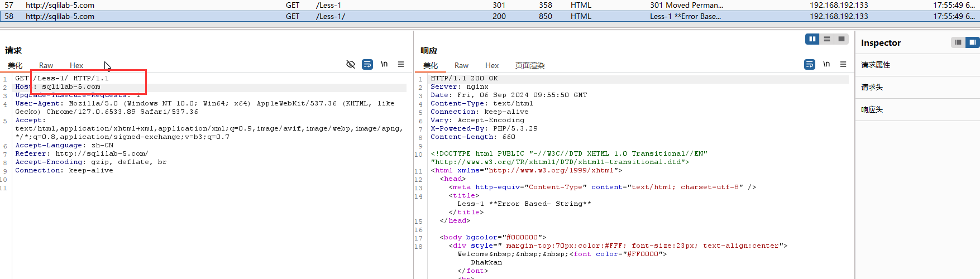Click the Inspector panel title

pyautogui.click(x=881, y=42)
